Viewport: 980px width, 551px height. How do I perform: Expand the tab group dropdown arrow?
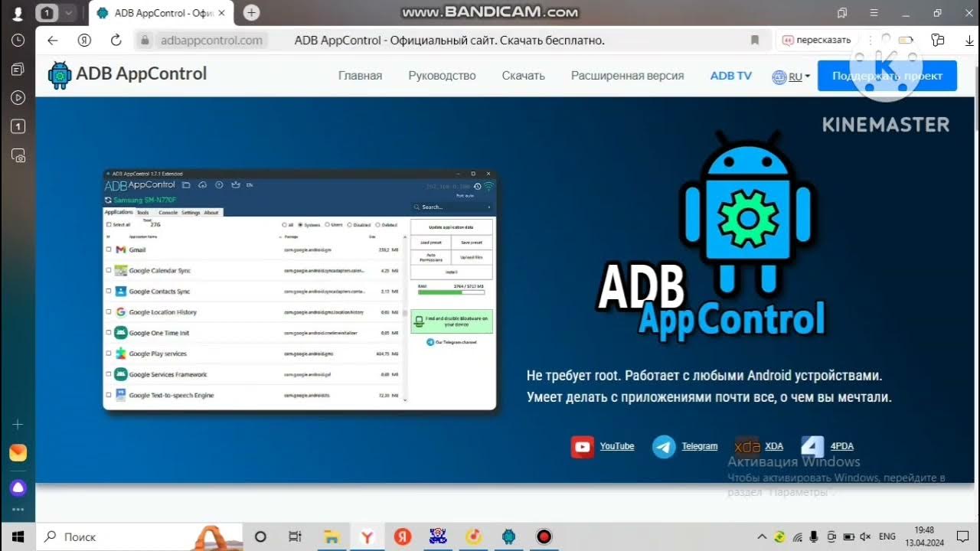coord(68,13)
